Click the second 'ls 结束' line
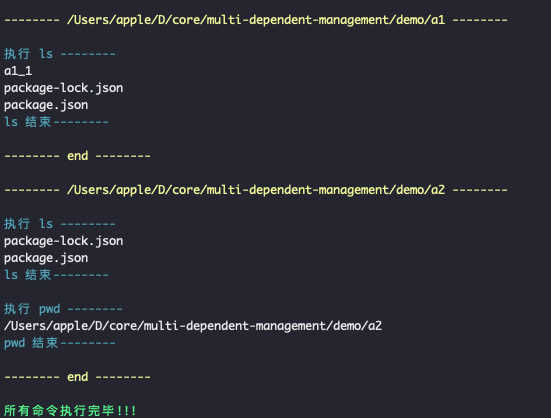 point(56,275)
